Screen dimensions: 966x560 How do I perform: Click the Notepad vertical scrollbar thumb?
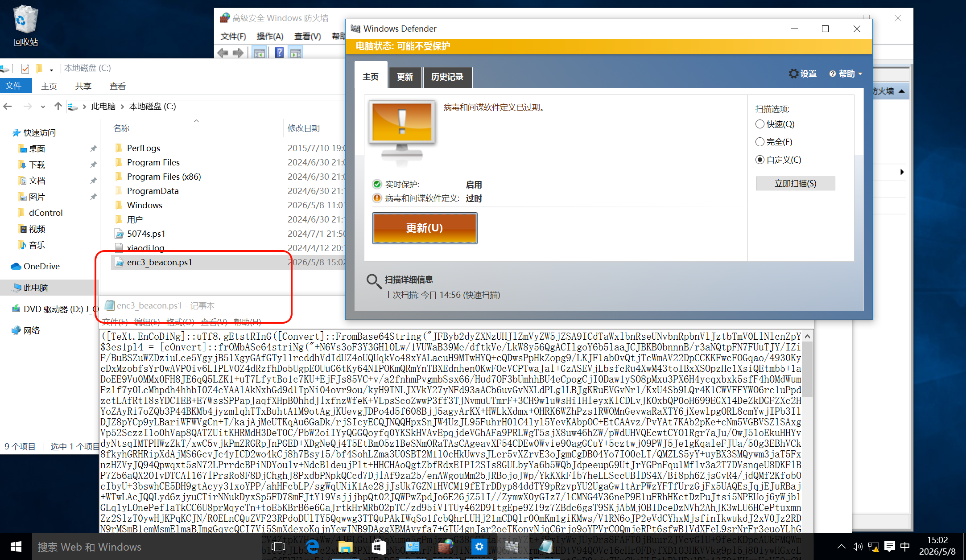click(x=808, y=369)
